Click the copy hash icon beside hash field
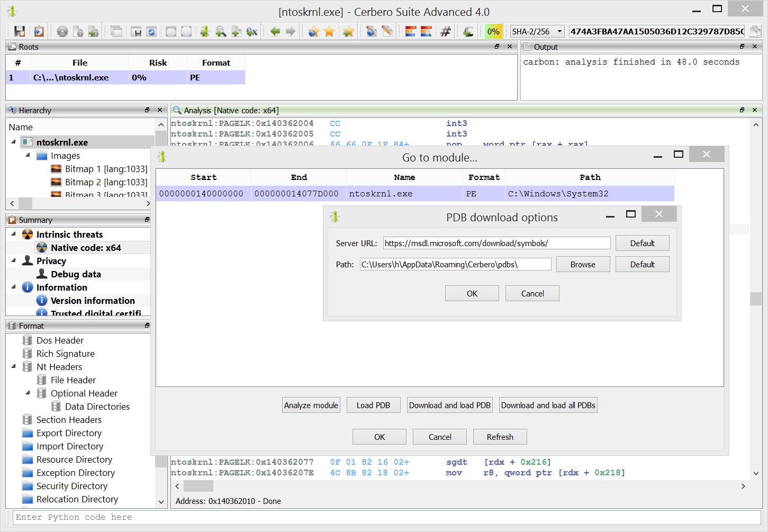768x532 pixels. tap(755, 31)
